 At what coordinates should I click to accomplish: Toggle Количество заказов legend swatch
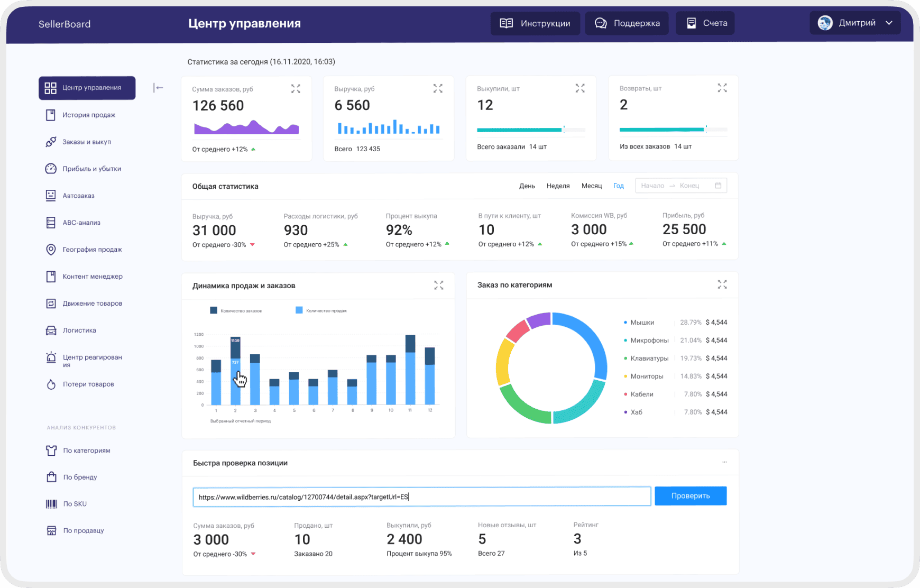pyautogui.click(x=214, y=310)
